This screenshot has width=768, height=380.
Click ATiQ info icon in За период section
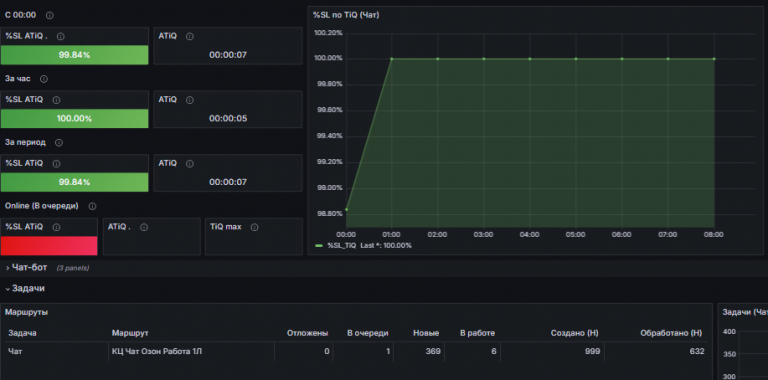coord(190,164)
